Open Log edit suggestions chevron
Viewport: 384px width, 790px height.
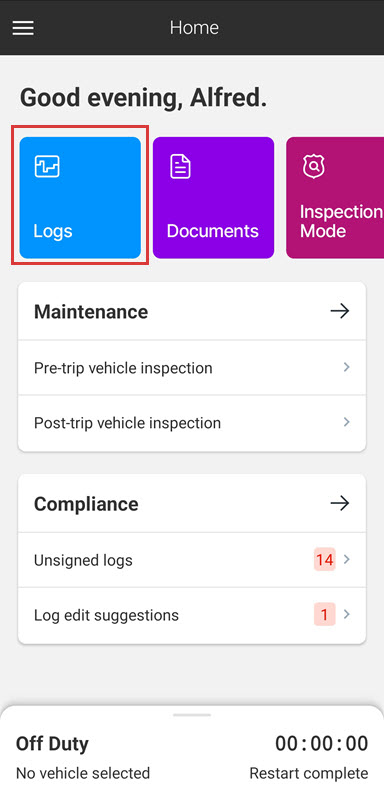pyautogui.click(x=347, y=614)
